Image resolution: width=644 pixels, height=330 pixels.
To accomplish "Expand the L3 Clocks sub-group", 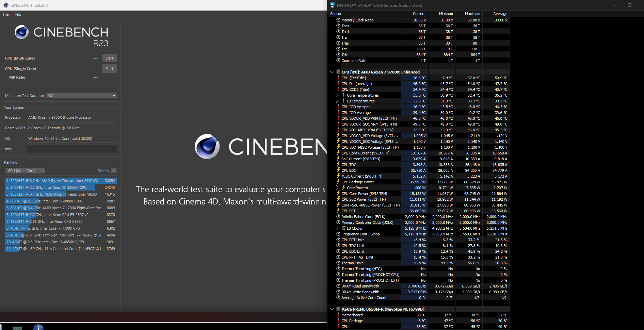I will pos(337,228).
